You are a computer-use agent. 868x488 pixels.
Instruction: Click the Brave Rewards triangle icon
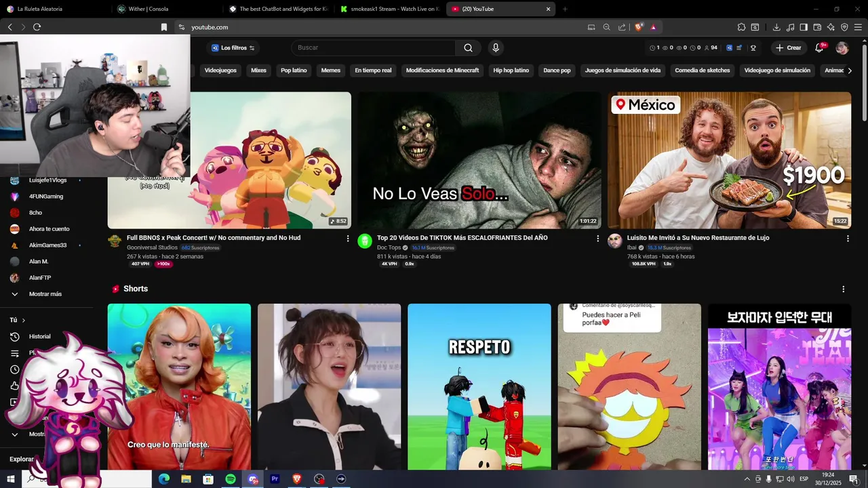(x=653, y=27)
